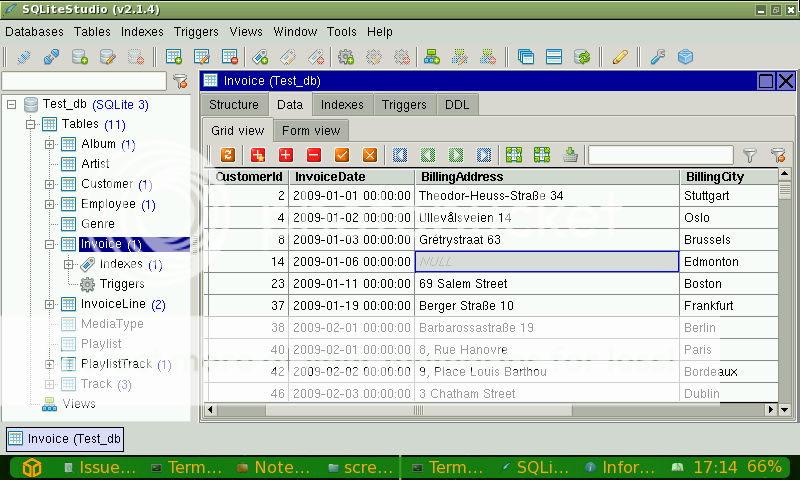Image resolution: width=800 pixels, height=480 pixels.
Task: Click the red plus insert row icon
Action: (x=285, y=155)
